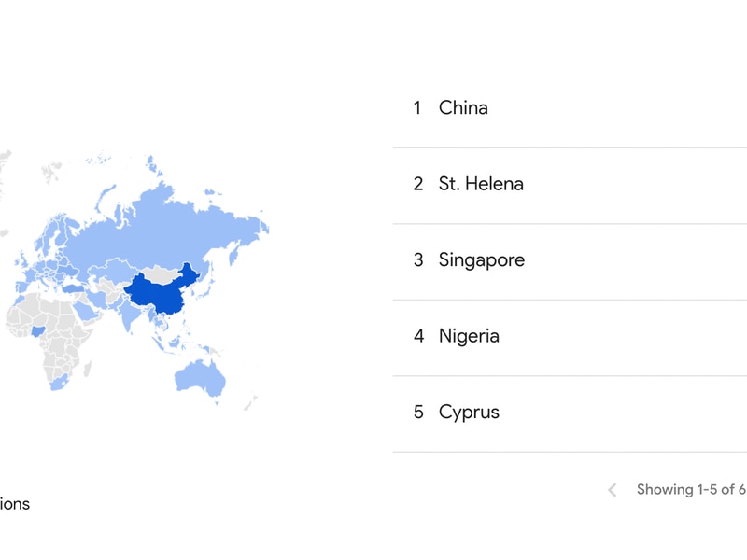Image resolution: width=747 pixels, height=560 pixels.
Task: Select China in the ranked list
Action: (463, 108)
